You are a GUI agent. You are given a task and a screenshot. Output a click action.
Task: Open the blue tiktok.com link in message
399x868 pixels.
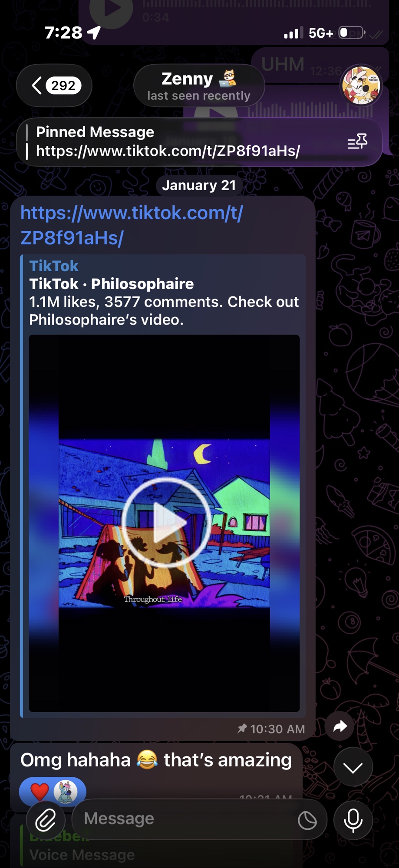(x=132, y=225)
